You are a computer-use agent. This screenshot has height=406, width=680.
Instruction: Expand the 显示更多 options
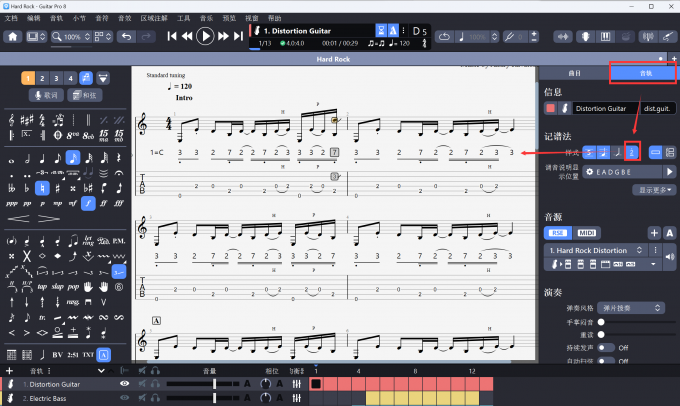tap(654, 189)
